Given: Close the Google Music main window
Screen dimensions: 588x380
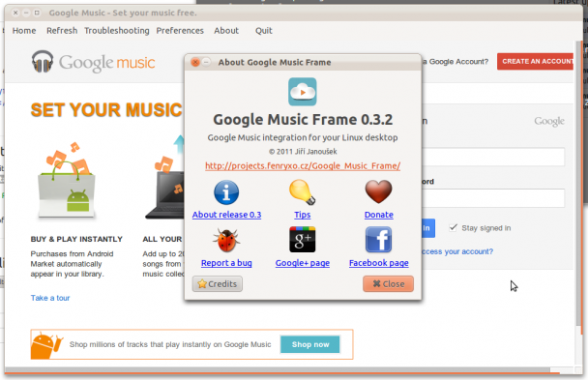Looking at the screenshot, I should click(15, 13).
